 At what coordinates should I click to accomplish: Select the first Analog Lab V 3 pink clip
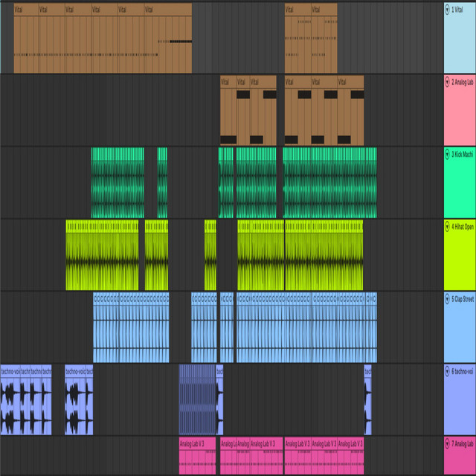point(197,456)
